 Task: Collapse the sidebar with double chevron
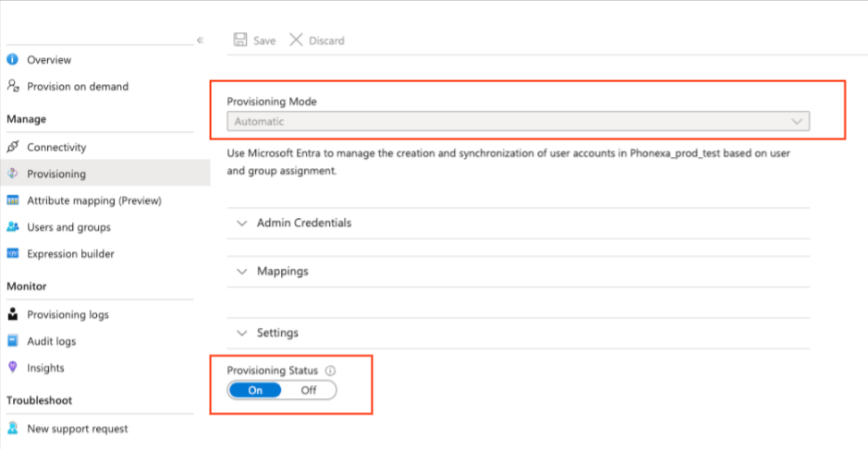[x=200, y=41]
